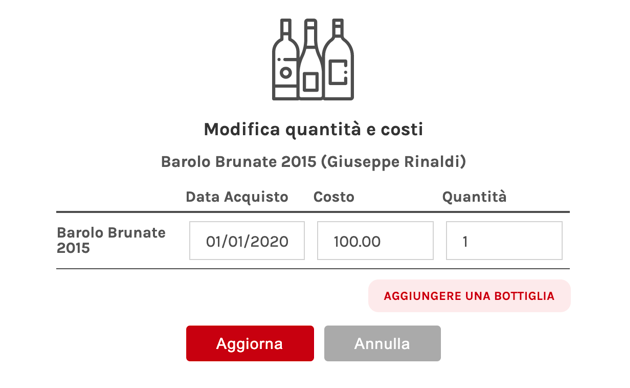Select the Data Acquisto column header

(x=237, y=197)
